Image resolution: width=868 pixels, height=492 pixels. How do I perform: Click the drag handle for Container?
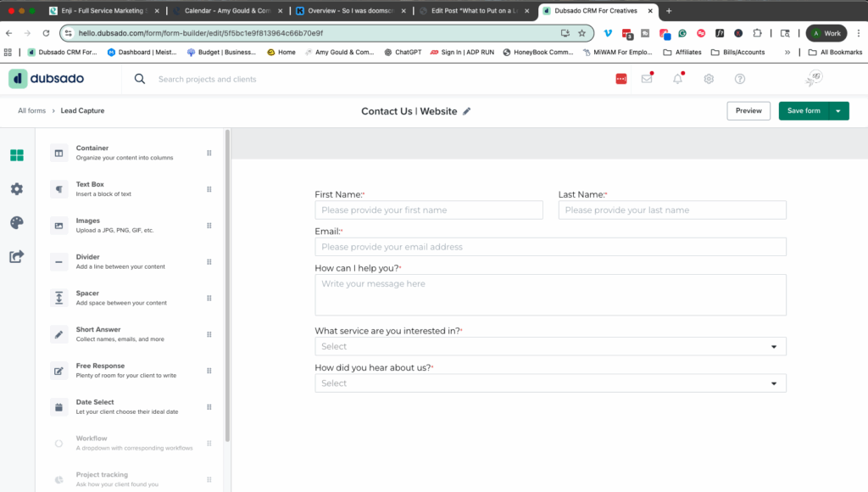pos(209,153)
